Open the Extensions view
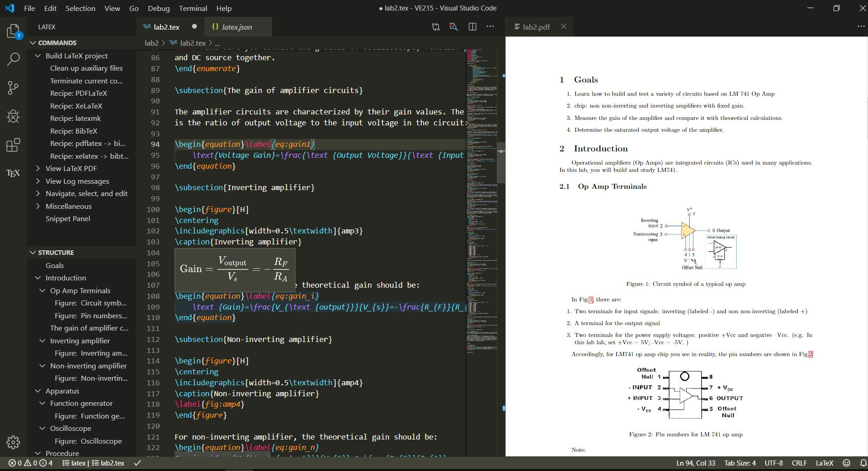This screenshot has width=868, height=471. tap(13, 145)
